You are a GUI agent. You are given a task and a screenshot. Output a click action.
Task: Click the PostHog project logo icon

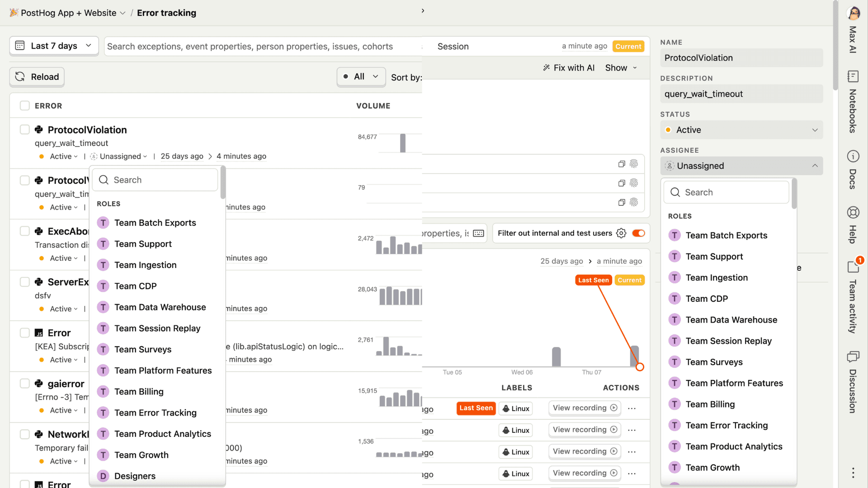click(14, 13)
